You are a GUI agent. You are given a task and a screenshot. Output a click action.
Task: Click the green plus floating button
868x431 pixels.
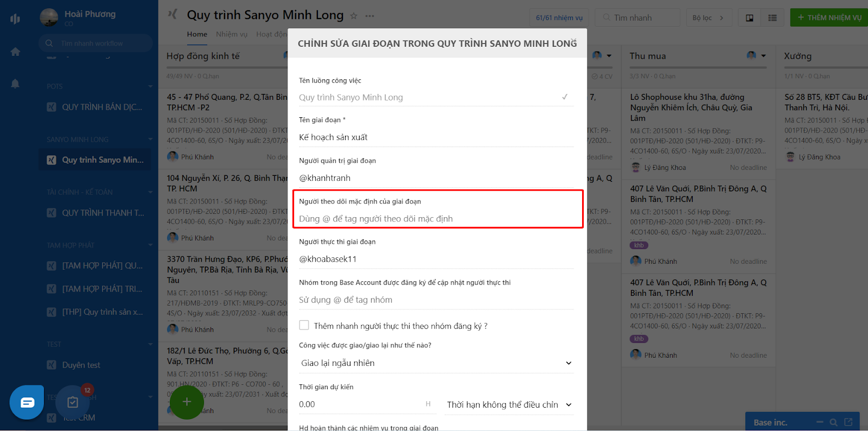point(187,402)
